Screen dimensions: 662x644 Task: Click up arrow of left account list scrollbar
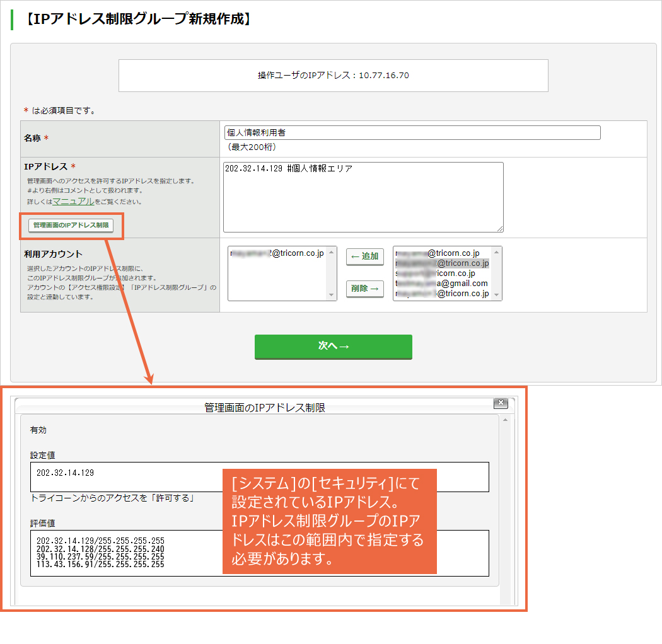click(x=332, y=252)
